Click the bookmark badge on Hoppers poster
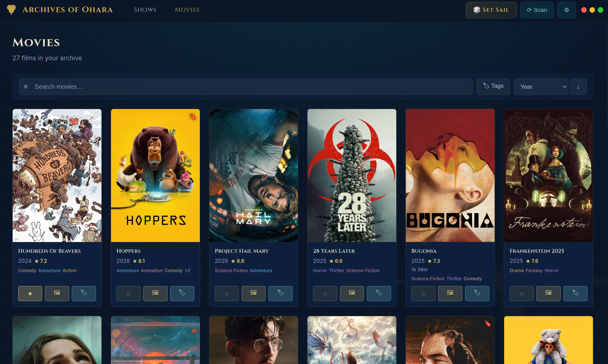This screenshot has width=608, height=364. tap(193, 116)
